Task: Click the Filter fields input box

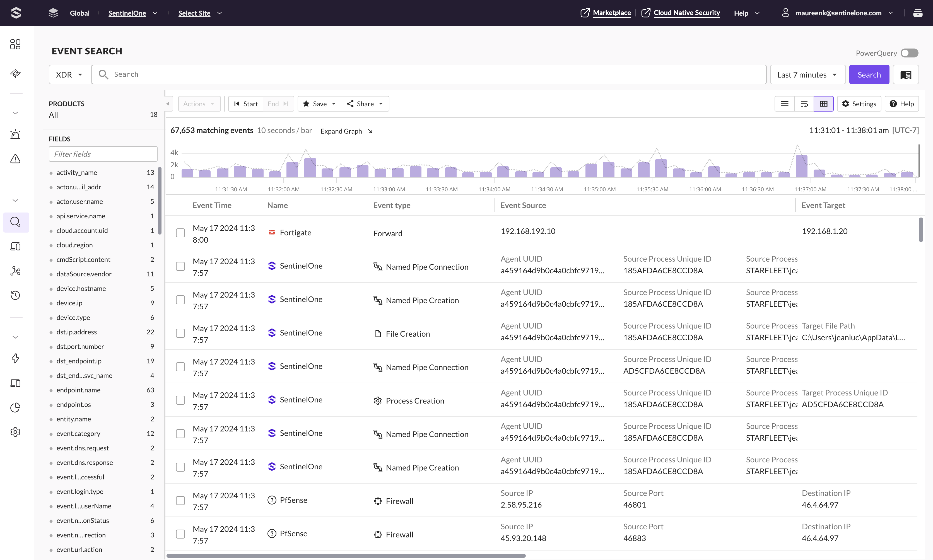Action: [103, 154]
